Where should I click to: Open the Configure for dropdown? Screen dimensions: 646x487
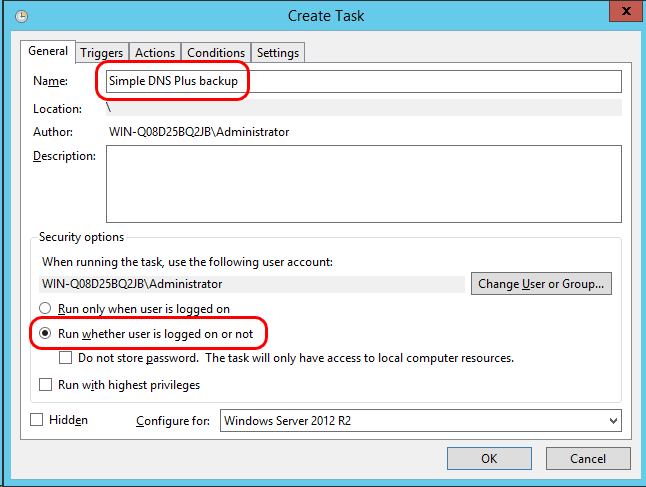coord(421,421)
